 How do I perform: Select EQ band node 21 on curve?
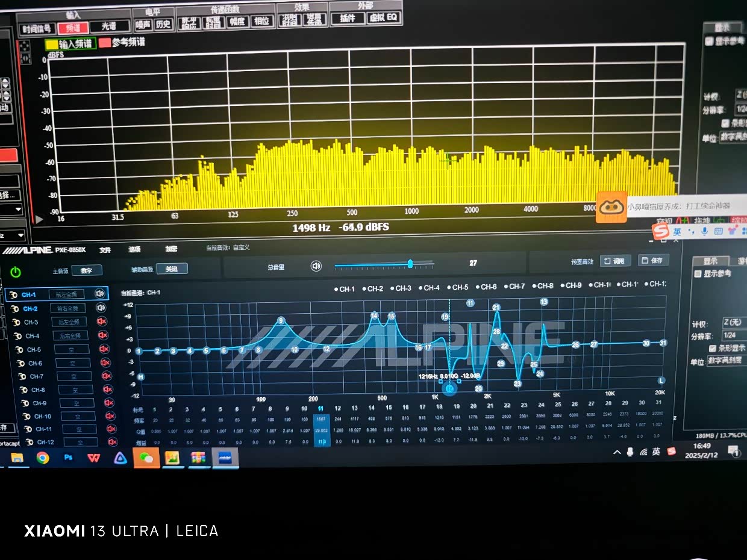pos(496,307)
